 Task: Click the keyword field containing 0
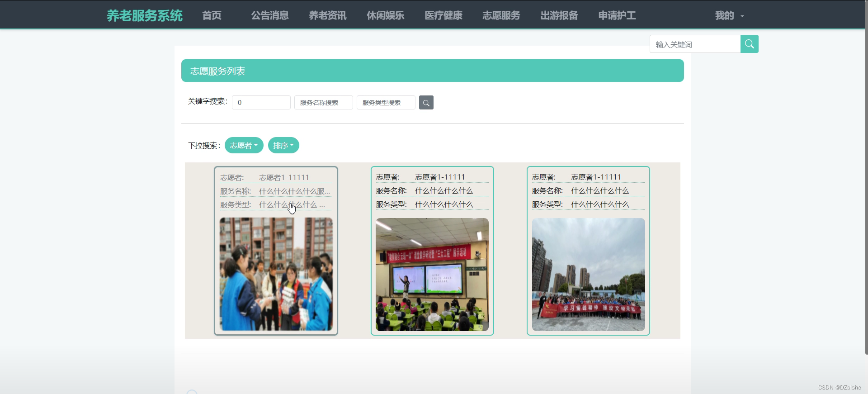click(261, 103)
